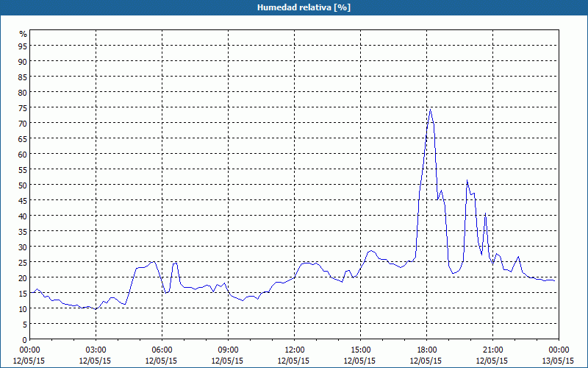Click the y-axis label 35
This screenshot has height=368, width=588.
(x=23, y=231)
